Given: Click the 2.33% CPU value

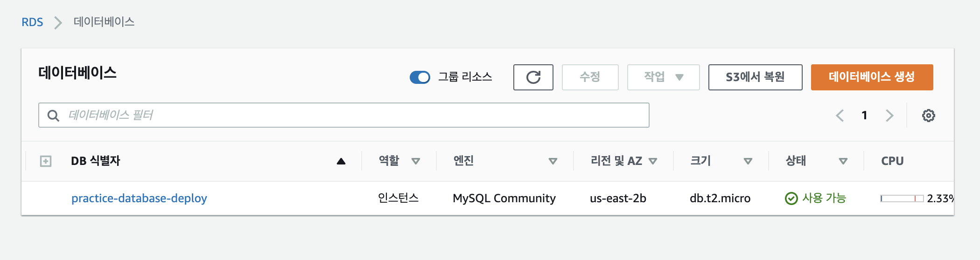Looking at the screenshot, I should point(940,198).
